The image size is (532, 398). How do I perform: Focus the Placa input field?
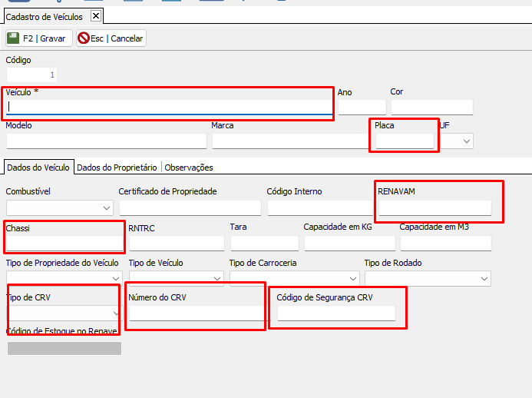click(405, 141)
